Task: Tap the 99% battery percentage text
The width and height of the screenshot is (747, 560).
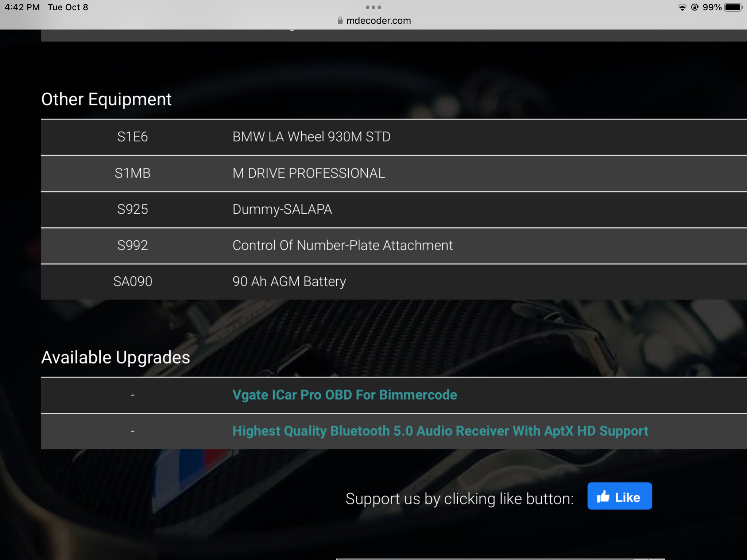Action: click(x=712, y=7)
